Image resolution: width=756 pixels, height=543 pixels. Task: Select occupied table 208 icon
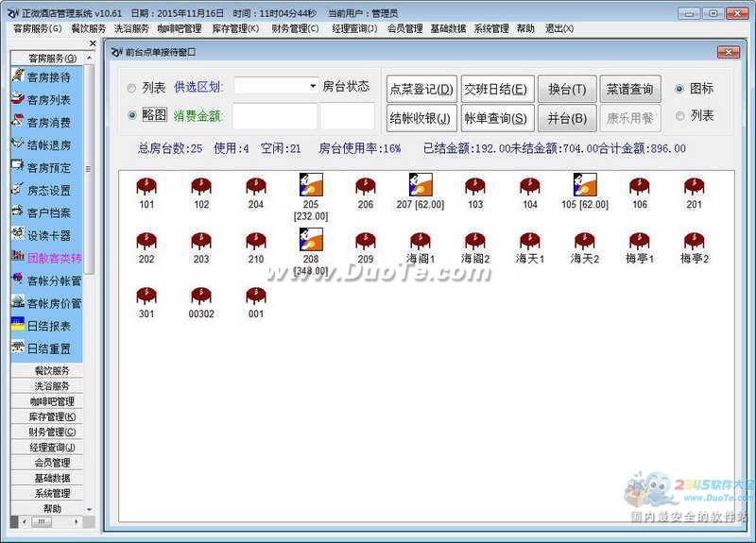pyautogui.click(x=310, y=240)
